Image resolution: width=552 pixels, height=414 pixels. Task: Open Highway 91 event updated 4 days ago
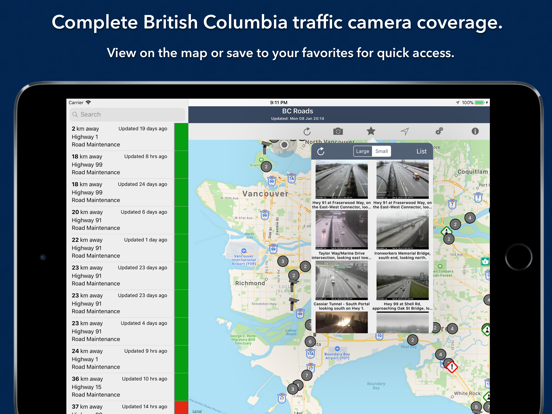[x=127, y=331]
